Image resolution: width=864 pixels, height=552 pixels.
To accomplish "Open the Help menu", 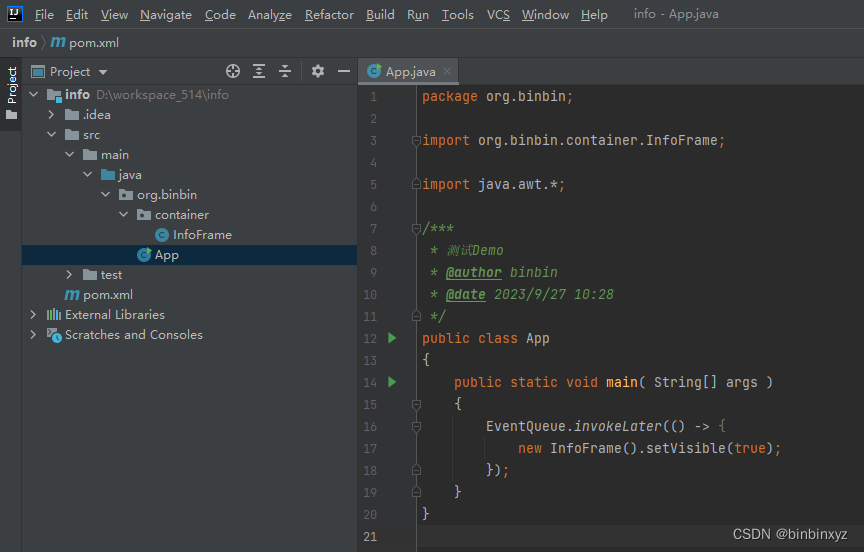I will pyautogui.click(x=594, y=15).
